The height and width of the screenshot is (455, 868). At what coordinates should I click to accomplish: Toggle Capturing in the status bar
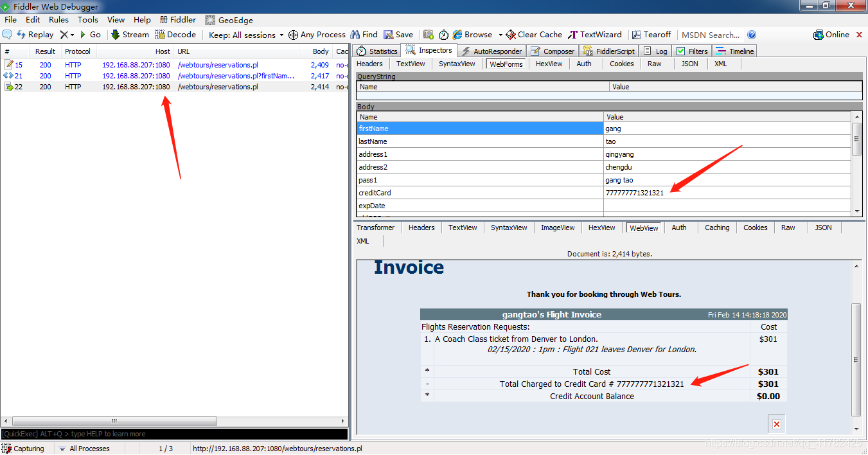(23, 449)
